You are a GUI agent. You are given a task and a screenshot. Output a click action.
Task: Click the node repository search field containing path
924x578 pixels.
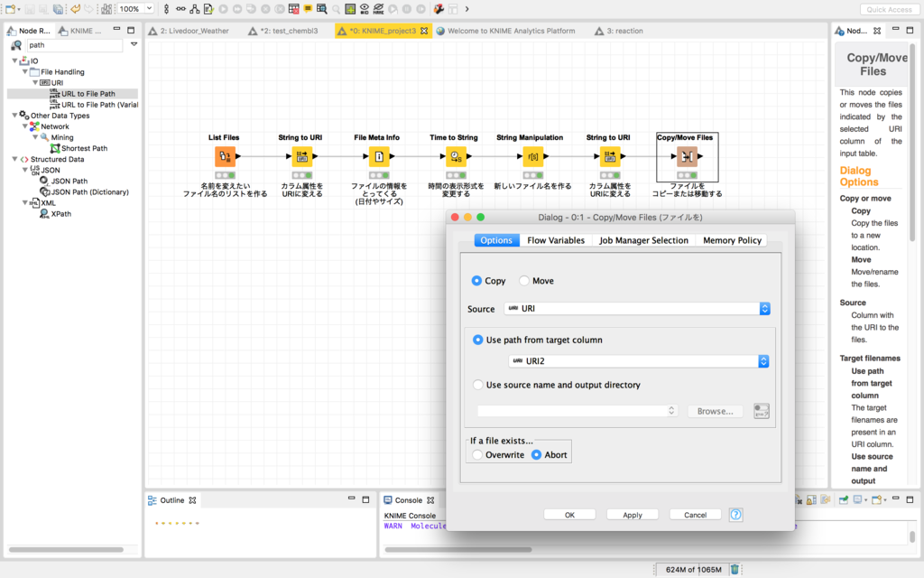coord(74,45)
